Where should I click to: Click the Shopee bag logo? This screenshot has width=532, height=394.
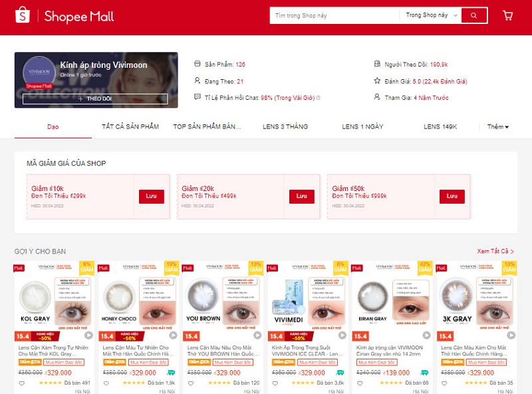(23, 15)
